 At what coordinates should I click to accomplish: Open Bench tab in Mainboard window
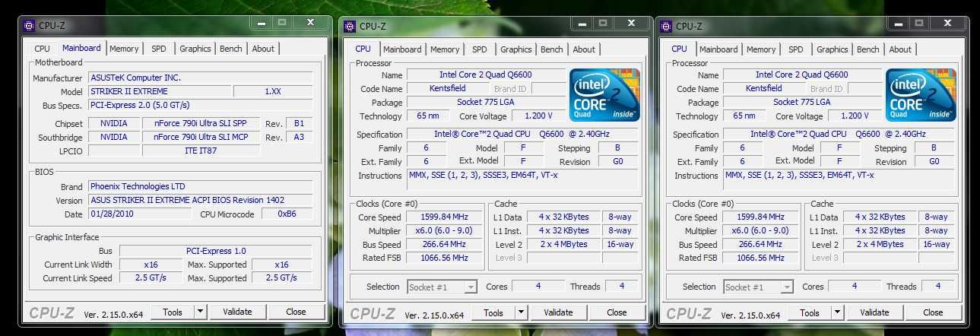pyautogui.click(x=231, y=49)
